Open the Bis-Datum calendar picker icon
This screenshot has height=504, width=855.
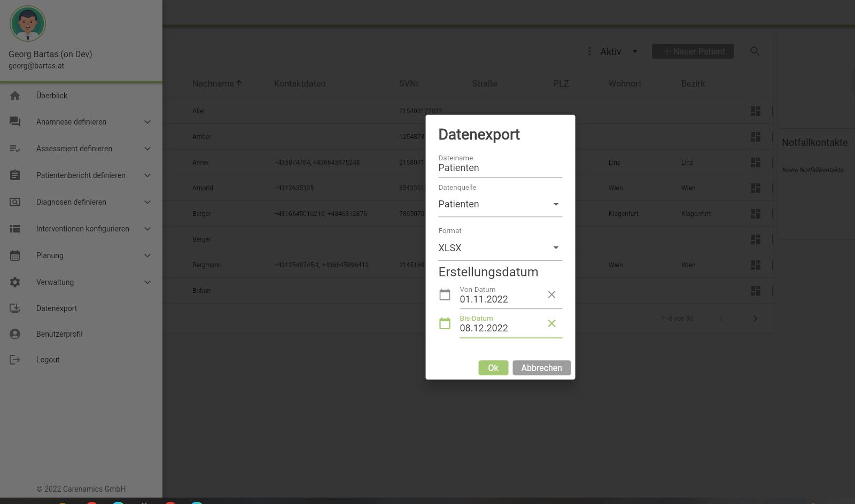(x=445, y=323)
